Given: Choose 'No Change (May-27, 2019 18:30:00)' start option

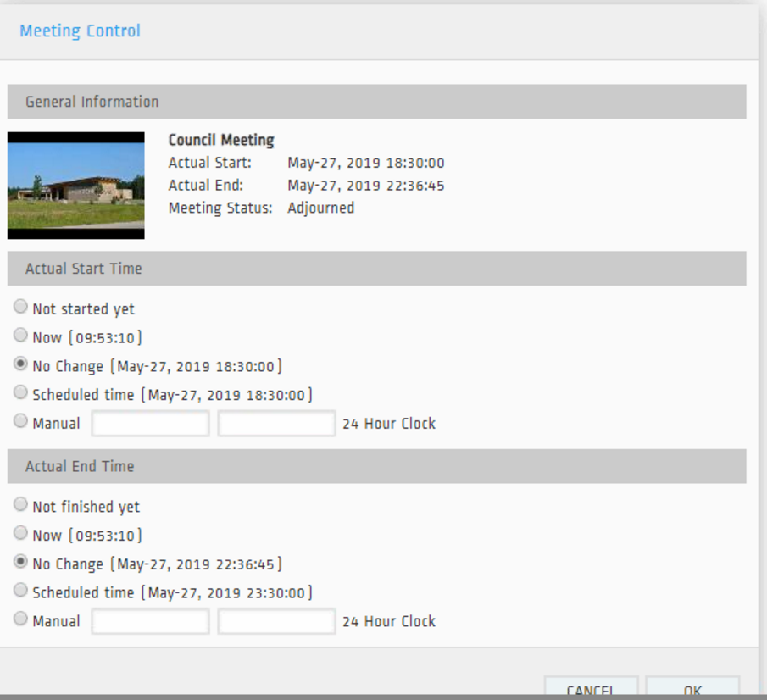Looking at the screenshot, I should click(20, 364).
